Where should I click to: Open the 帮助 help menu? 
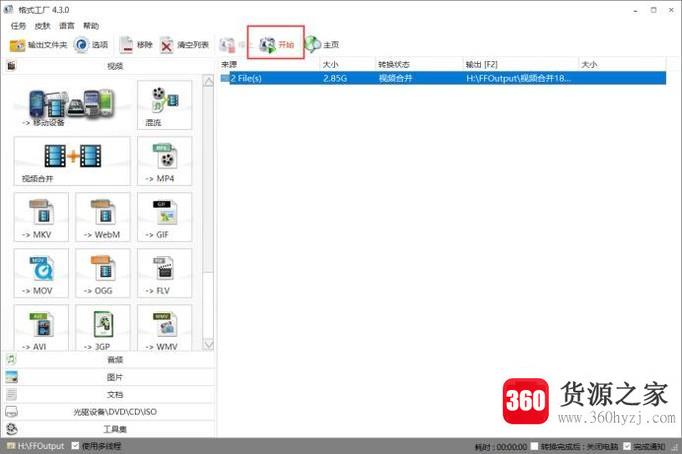[91, 26]
